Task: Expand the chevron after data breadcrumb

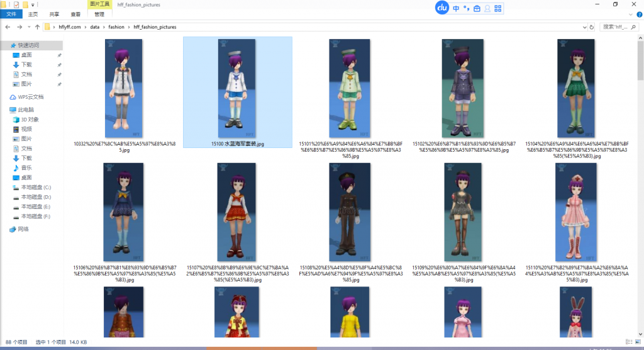Action: point(104,27)
